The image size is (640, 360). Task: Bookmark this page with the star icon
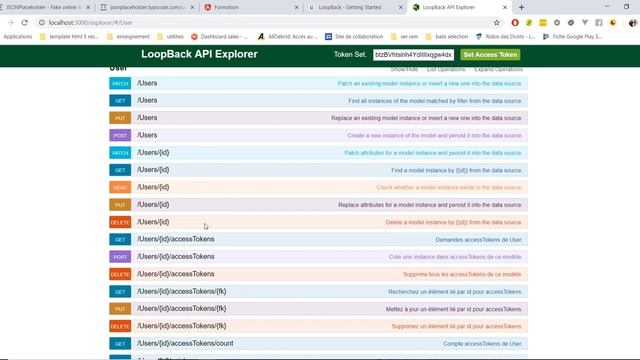(496, 23)
